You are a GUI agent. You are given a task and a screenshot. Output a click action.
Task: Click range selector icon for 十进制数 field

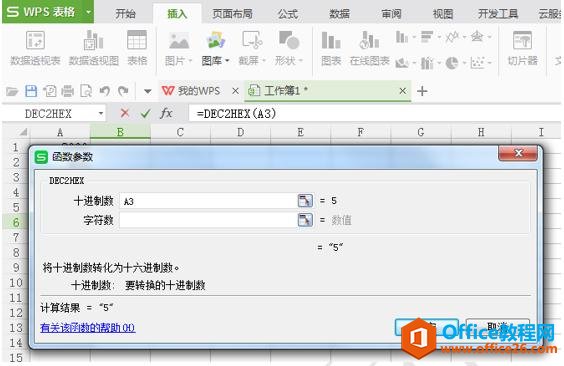(x=305, y=201)
